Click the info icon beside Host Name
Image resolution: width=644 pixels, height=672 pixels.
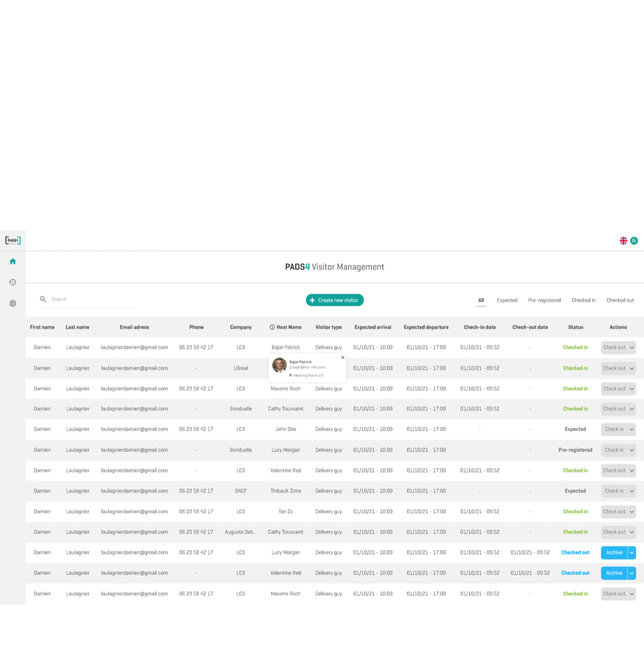click(272, 327)
